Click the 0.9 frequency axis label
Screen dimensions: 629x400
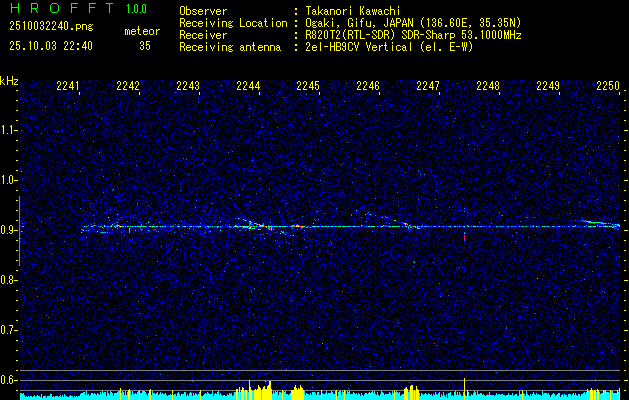pos(7,230)
